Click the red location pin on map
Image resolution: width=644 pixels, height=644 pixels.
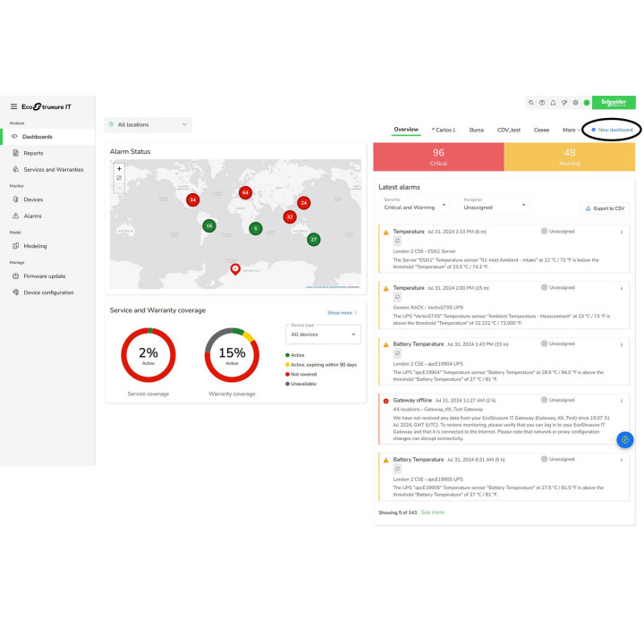[235, 269]
